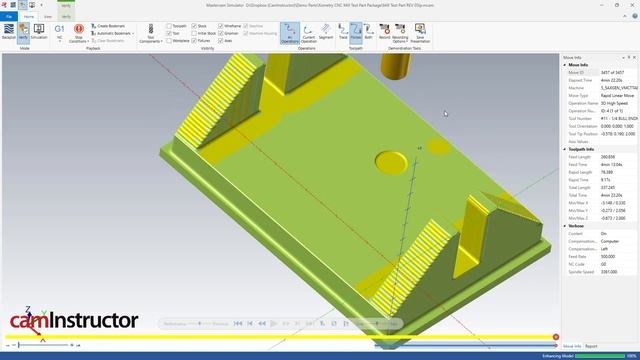This screenshot has width=640, height=360.
Task: Click the second quick access toolbar icon
Action: [13, 5]
